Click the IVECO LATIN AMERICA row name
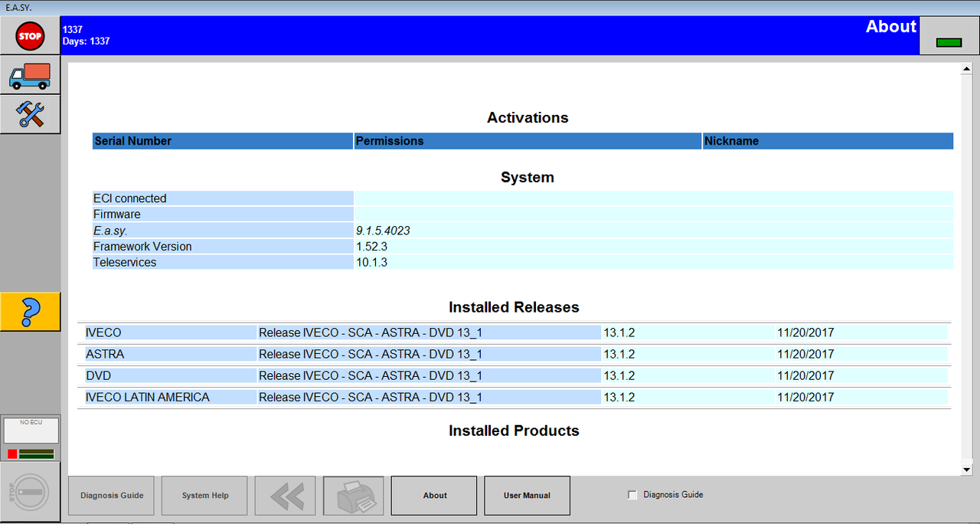The image size is (980, 524). (x=148, y=397)
